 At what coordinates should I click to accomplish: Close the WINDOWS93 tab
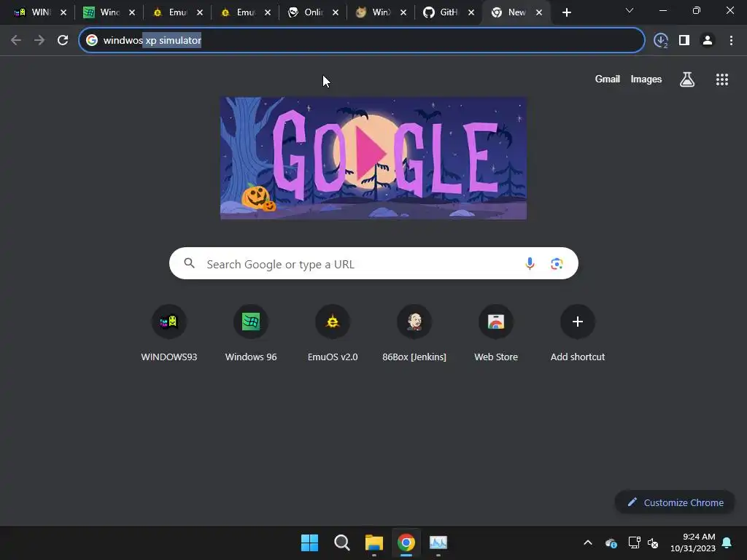point(63,13)
